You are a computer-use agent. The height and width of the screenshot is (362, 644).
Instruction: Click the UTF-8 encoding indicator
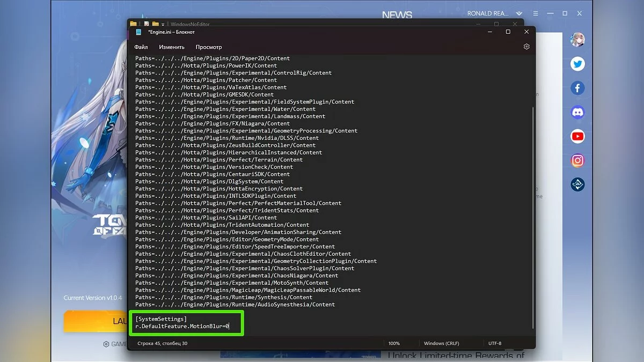(x=495, y=343)
